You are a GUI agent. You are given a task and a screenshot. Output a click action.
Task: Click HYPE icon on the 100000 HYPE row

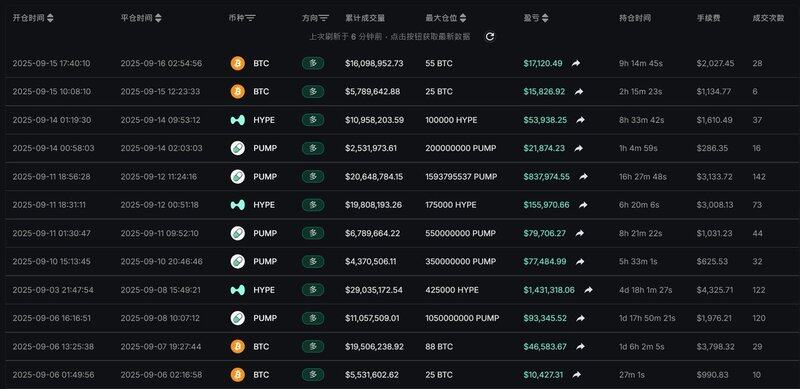point(238,120)
